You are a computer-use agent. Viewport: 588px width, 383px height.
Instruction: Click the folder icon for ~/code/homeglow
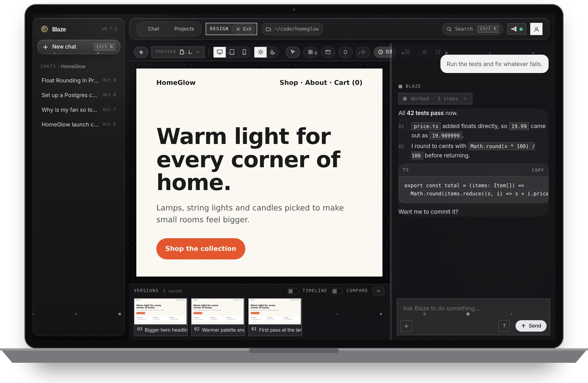269,29
